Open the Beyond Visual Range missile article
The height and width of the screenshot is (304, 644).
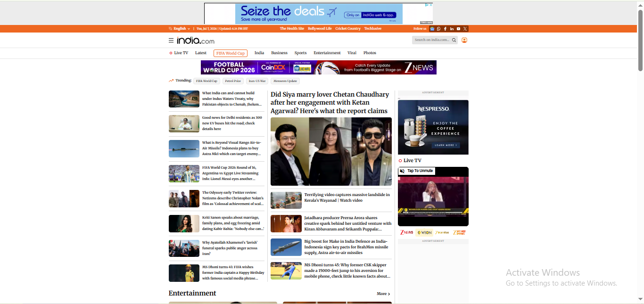point(231,148)
